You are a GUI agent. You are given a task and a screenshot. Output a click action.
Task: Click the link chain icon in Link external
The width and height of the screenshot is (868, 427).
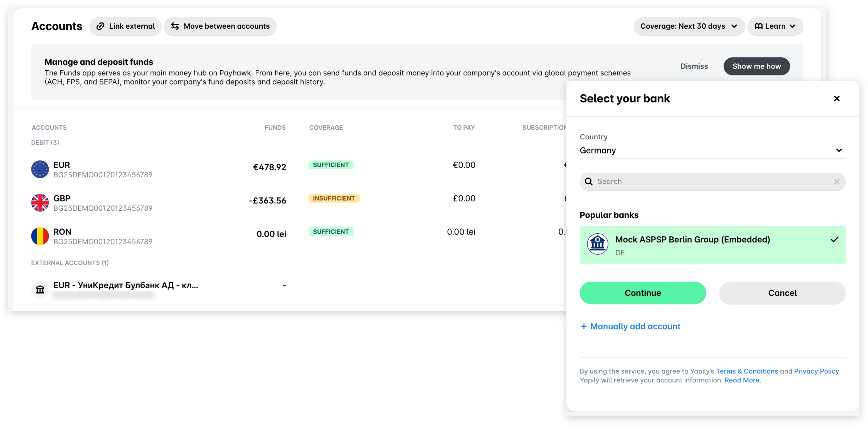pyautogui.click(x=100, y=26)
